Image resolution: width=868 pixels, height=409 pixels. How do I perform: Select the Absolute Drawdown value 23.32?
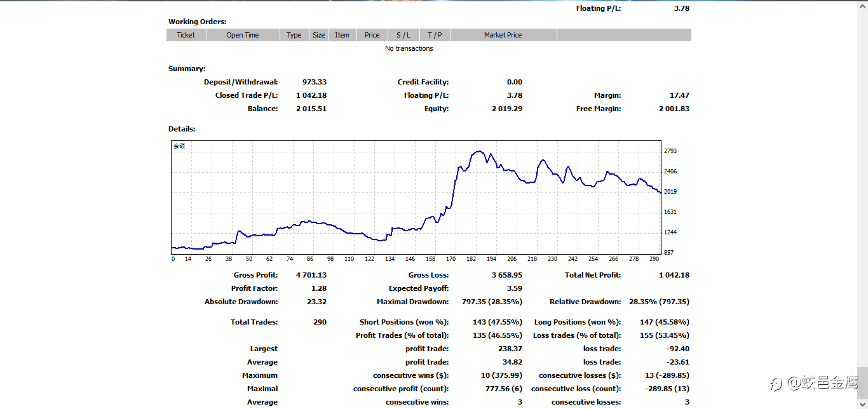pyautogui.click(x=316, y=302)
